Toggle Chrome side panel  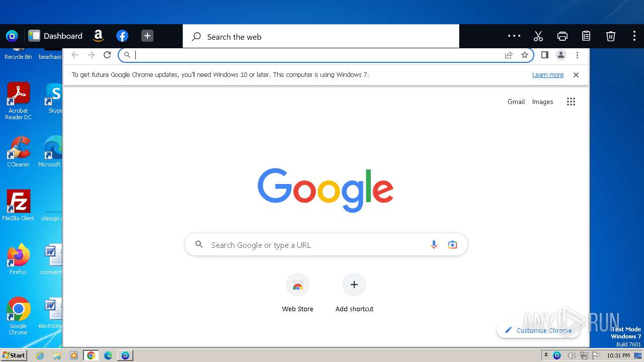[544, 55]
